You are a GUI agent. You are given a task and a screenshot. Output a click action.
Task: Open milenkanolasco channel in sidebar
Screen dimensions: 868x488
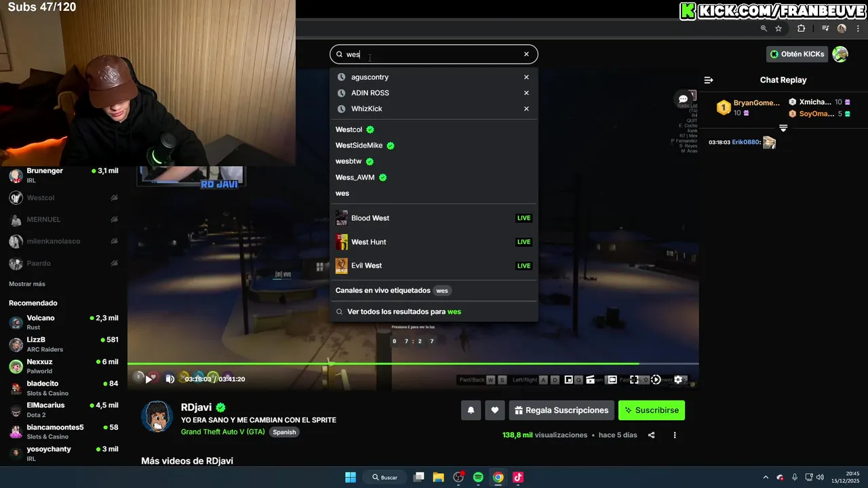(64, 241)
